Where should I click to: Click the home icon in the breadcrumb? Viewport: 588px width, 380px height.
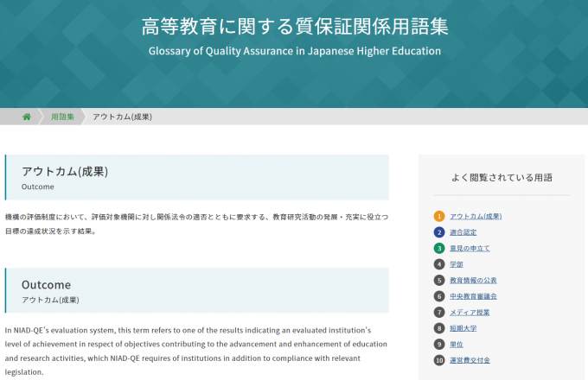tap(27, 117)
